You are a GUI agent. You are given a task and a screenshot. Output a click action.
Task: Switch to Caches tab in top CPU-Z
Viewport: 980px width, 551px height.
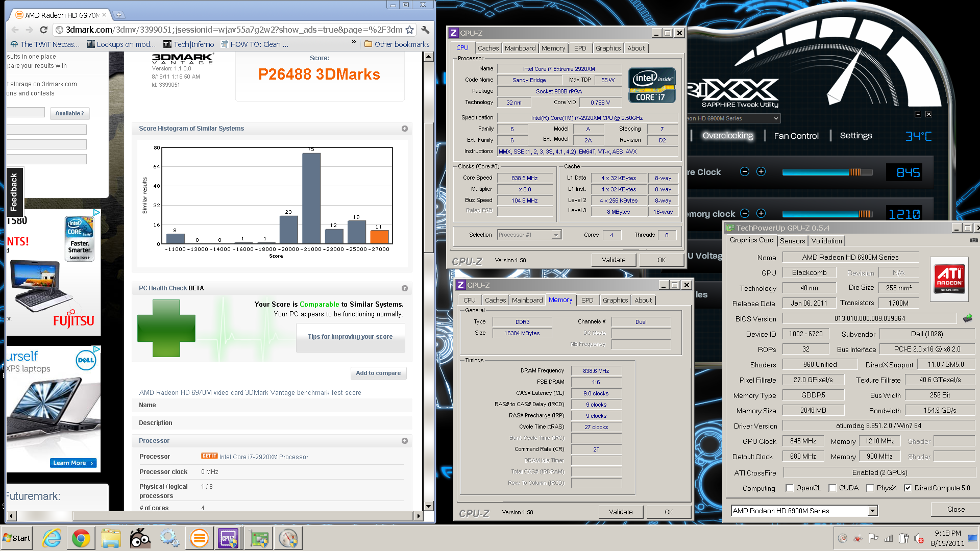pos(488,48)
